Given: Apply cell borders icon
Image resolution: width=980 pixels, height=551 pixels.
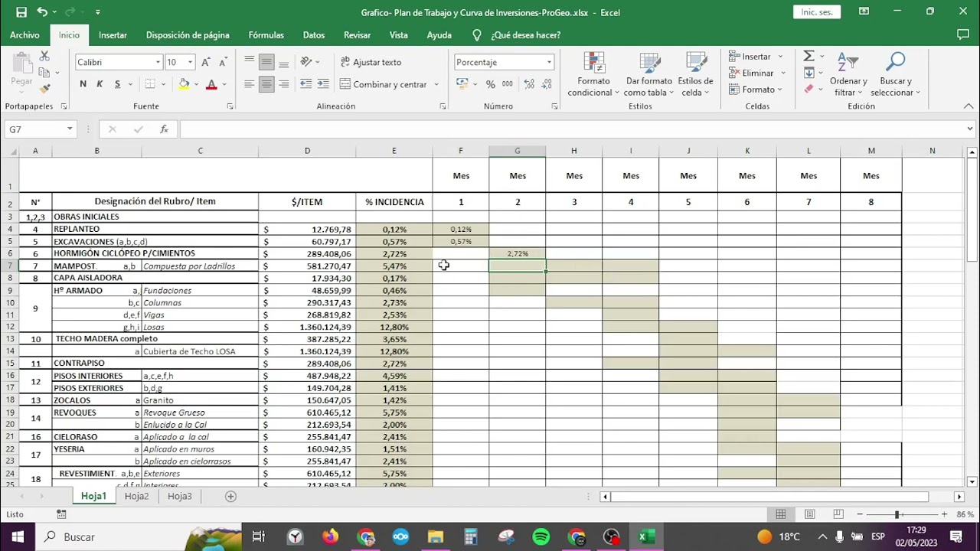Looking at the screenshot, I should point(150,84).
